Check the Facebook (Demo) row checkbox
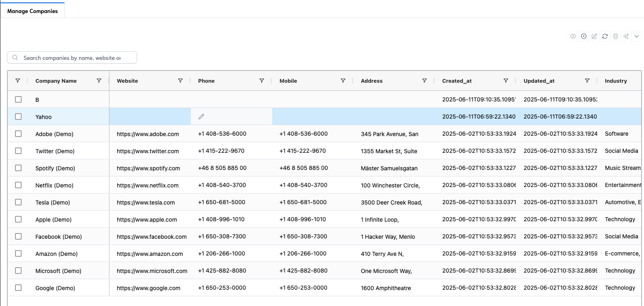This screenshot has width=644, height=306. (x=18, y=236)
